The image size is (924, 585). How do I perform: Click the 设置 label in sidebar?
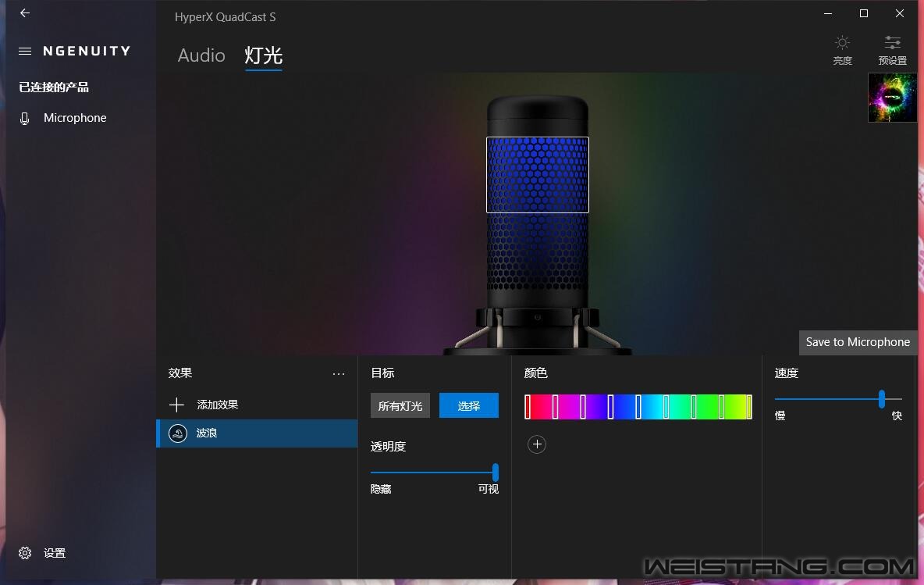(x=55, y=553)
